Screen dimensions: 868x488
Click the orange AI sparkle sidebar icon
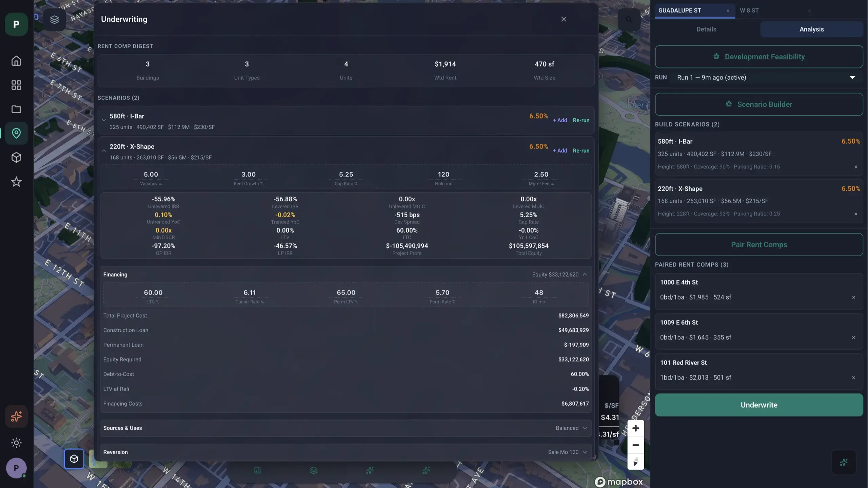[x=16, y=416]
